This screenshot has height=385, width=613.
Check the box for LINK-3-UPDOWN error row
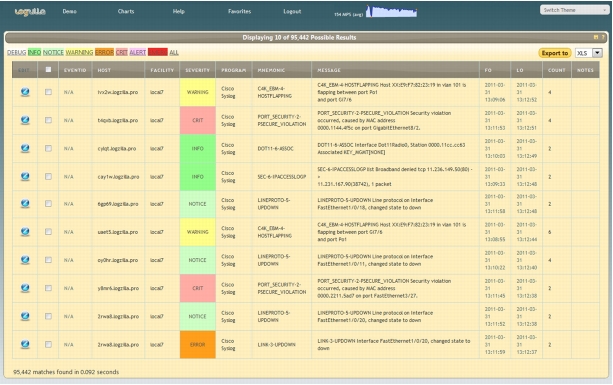[x=48, y=344]
